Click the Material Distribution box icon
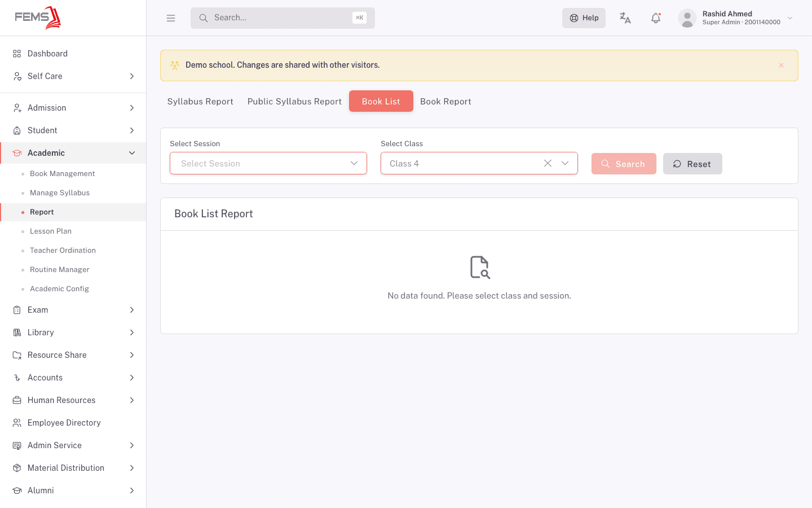Screen dimensions: 812x508 17,468
